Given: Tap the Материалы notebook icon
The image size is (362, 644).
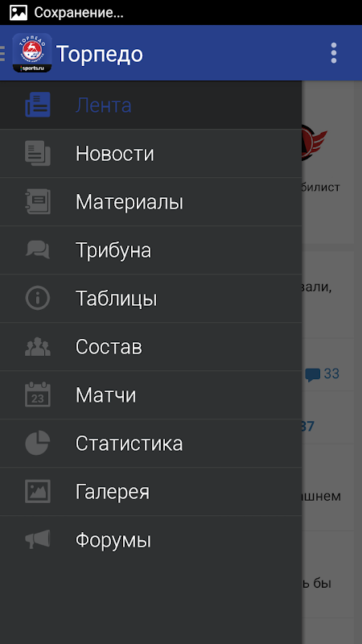Looking at the screenshot, I should [x=38, y=202].
